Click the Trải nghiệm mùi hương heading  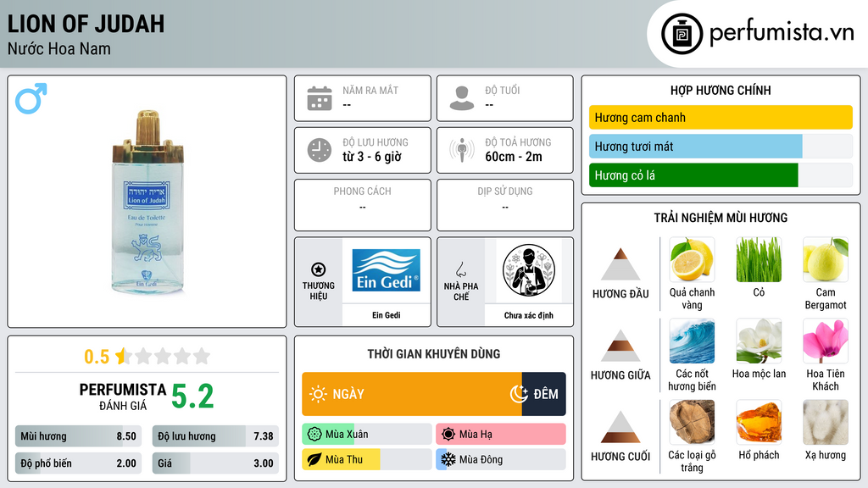point(721,218)
